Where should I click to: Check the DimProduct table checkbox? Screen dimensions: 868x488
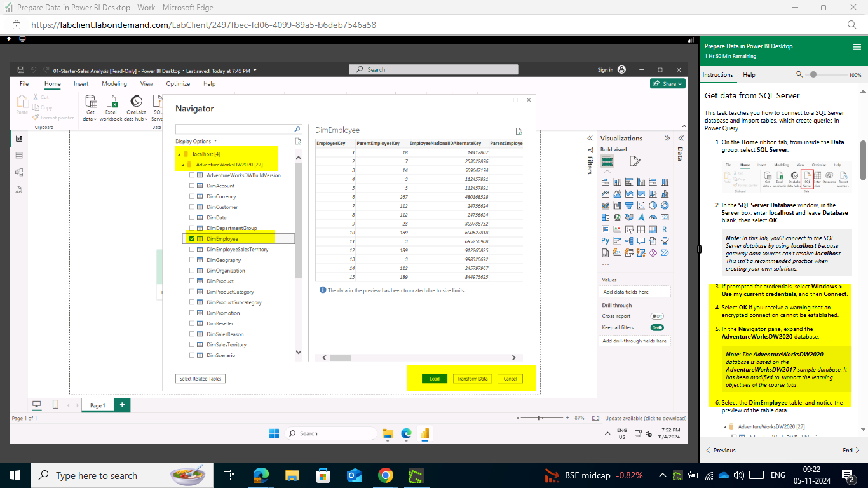coord(192,281)
